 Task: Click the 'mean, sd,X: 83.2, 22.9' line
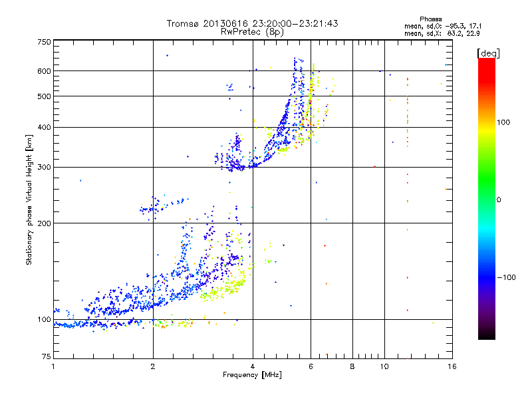tap(442, 33)
